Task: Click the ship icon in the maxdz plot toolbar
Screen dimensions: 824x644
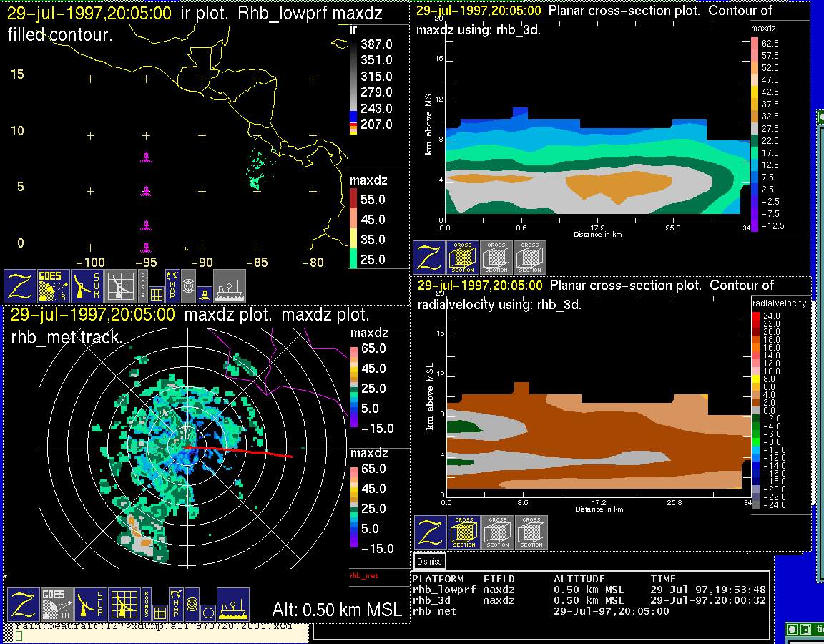Action: pos(232,605)
